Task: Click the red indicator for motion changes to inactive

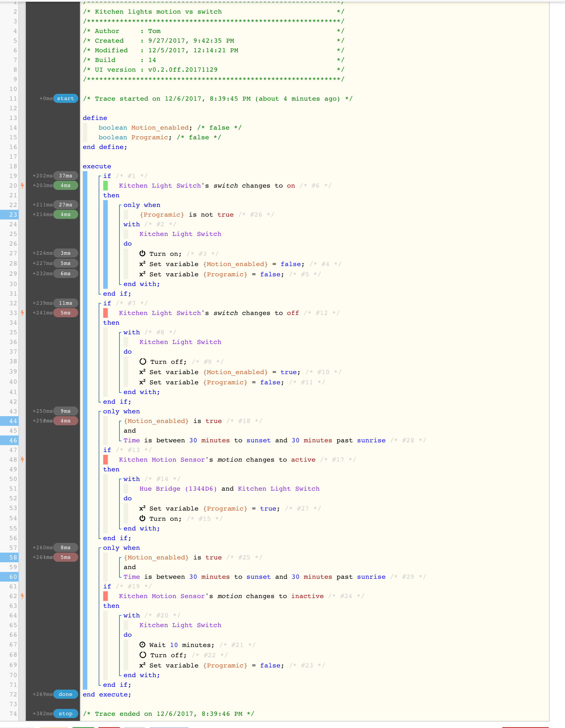Action: [x=105, y=596]
